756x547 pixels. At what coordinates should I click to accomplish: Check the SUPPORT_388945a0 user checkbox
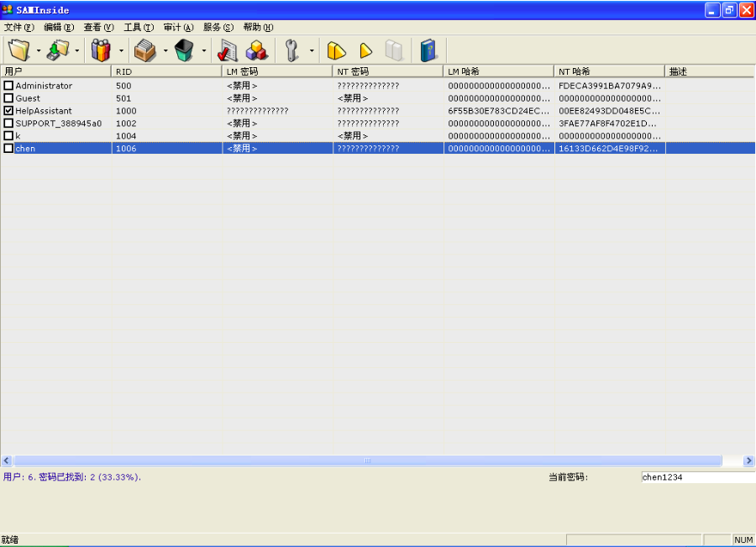click(8, 123)
